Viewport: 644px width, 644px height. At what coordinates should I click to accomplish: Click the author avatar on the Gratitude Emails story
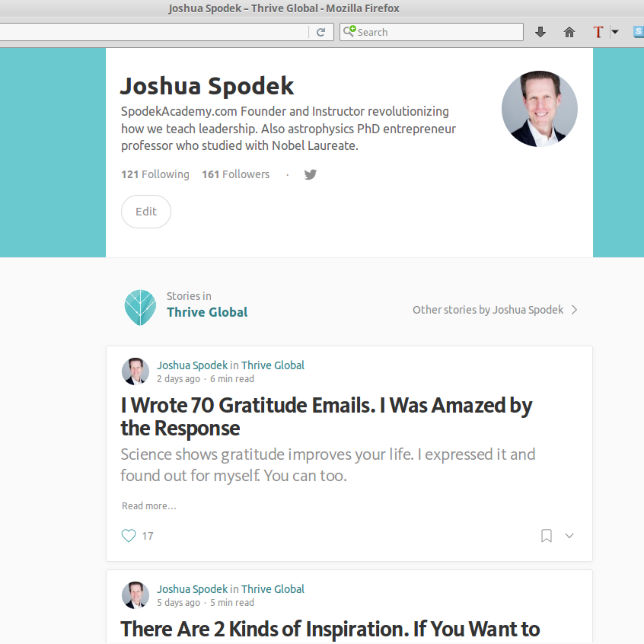tap(135, 371)
